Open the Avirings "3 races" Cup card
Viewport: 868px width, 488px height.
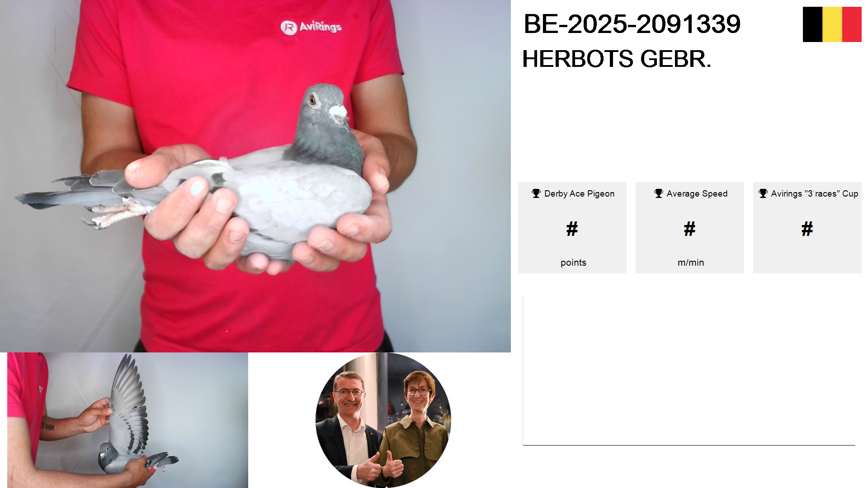click(x=807, y=228)
